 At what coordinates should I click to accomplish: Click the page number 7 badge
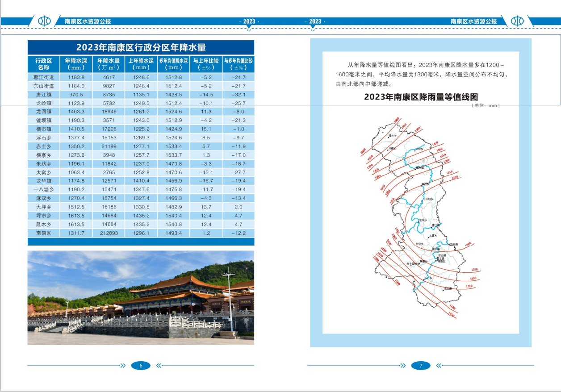pos(420,366)
